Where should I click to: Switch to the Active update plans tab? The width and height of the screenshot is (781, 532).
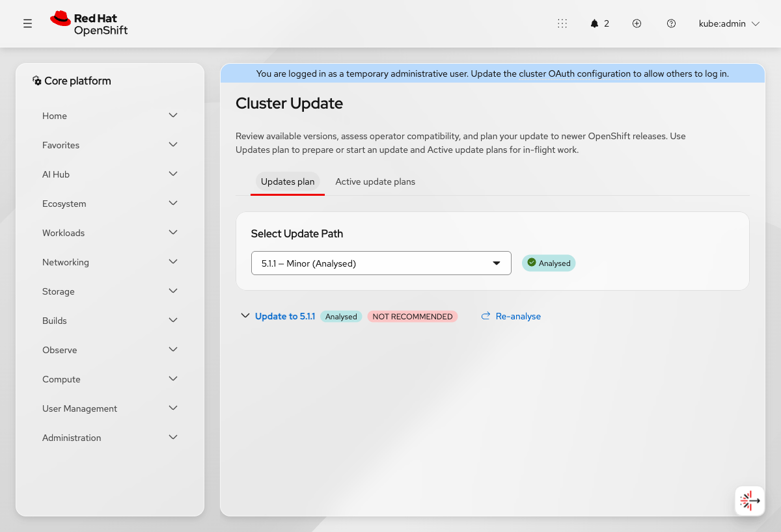click(x=375, y=181)
